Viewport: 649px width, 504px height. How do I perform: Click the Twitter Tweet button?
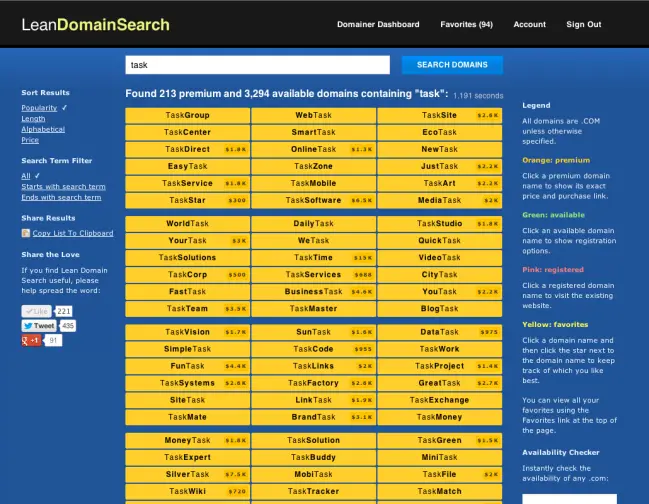coord(39,326)
